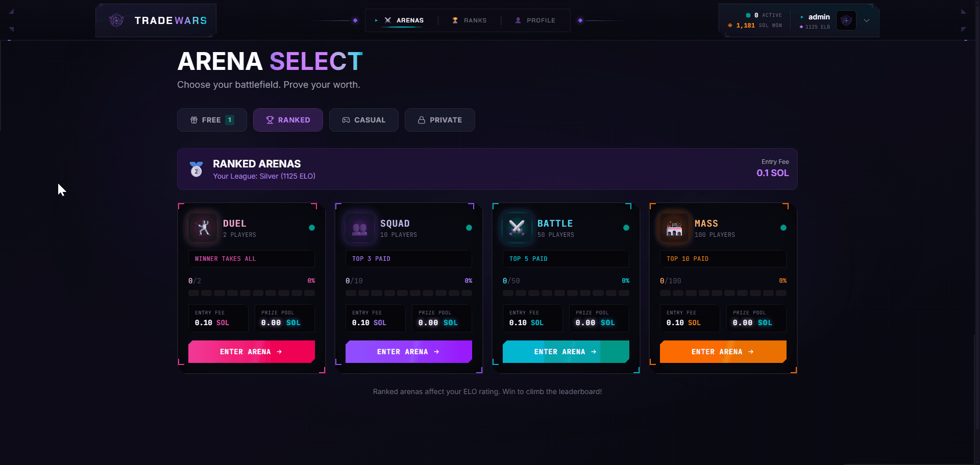The width and height of the screenshot is (980, 465).
Task: Enter the Squad arena
Action: (408, 352)
